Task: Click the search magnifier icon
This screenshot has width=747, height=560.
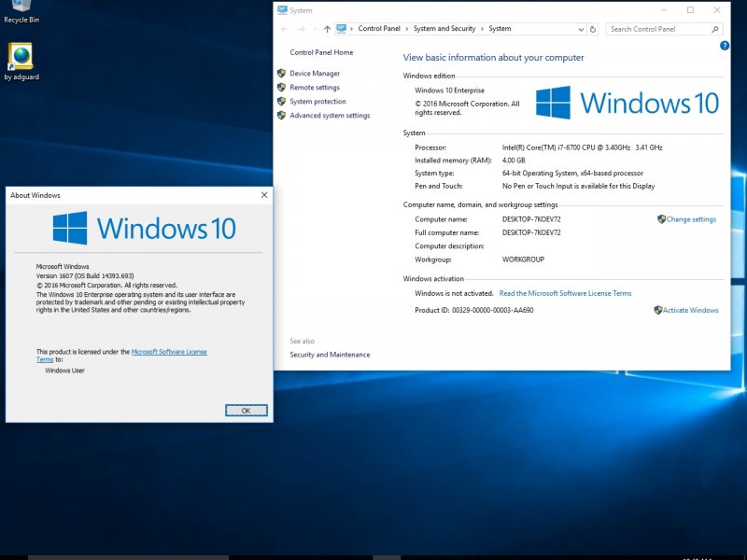Action: coord(714,29)
